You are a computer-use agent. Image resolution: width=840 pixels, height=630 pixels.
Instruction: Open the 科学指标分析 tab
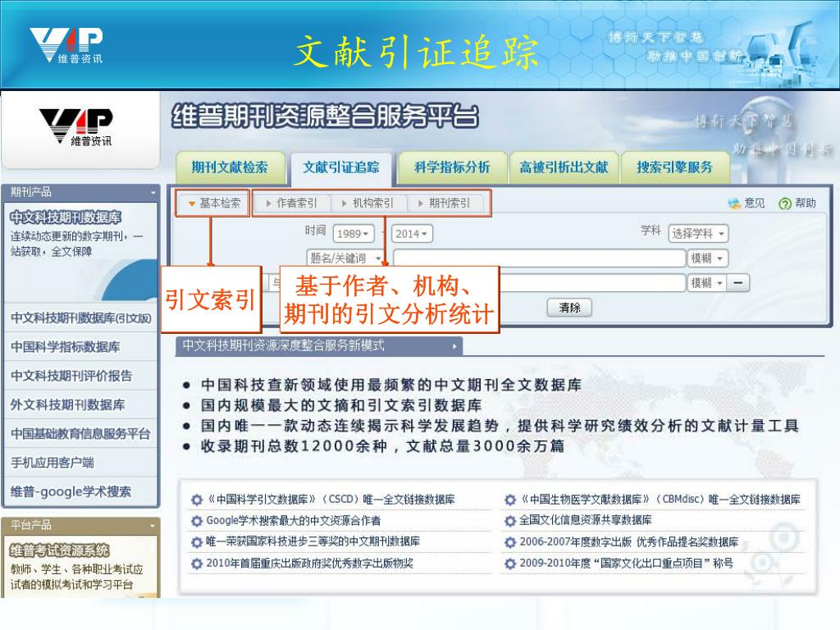pos(452,167)
